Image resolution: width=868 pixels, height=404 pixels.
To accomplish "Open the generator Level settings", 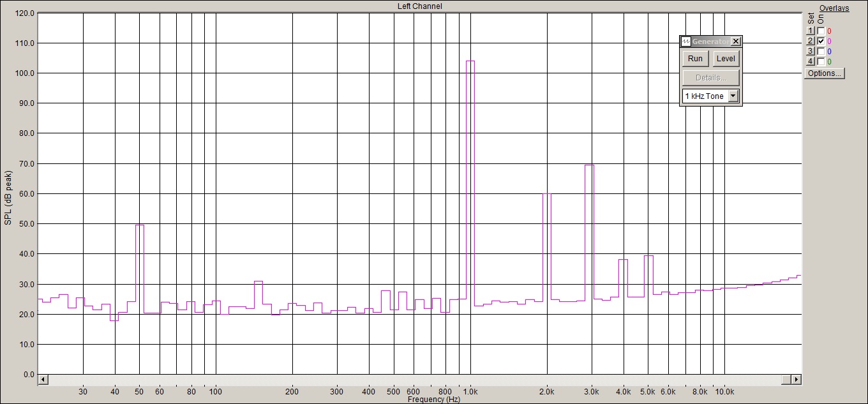I will pos(726,59).
